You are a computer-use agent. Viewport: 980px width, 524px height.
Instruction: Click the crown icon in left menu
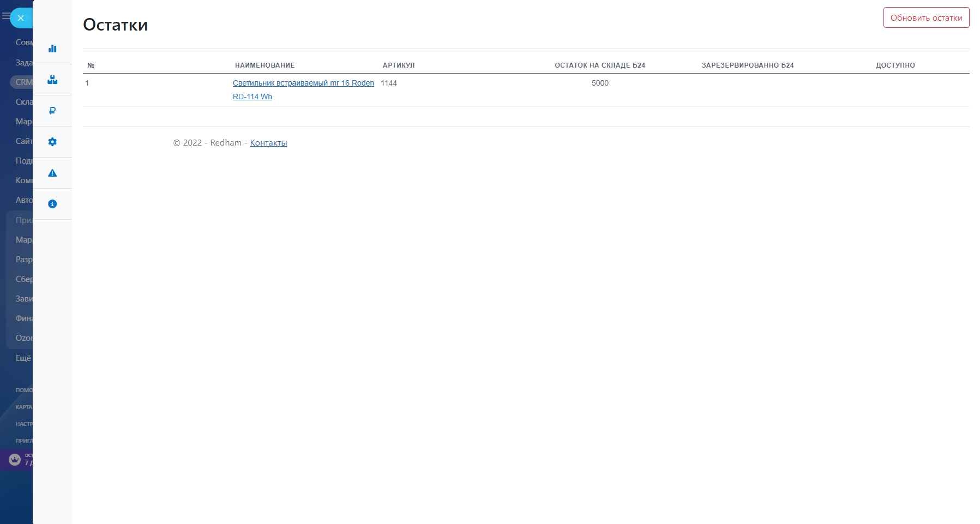tap(15, 460)
